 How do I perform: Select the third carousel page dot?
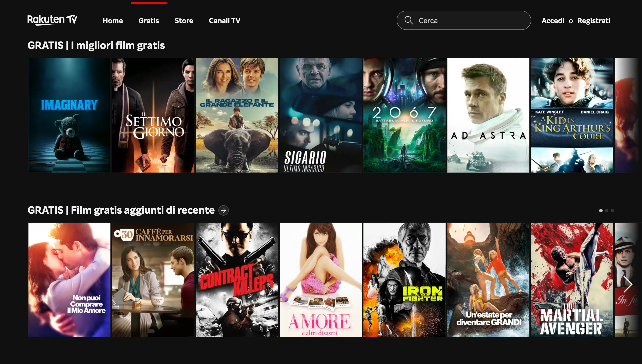tap(612, 211)
